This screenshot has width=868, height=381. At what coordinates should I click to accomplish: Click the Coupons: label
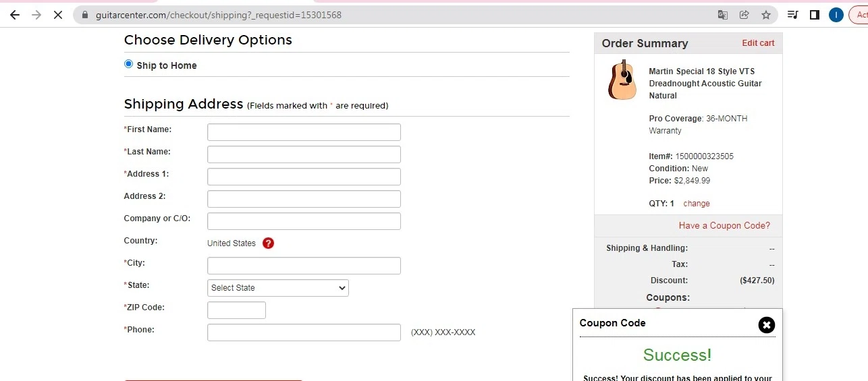coord(668,297)
